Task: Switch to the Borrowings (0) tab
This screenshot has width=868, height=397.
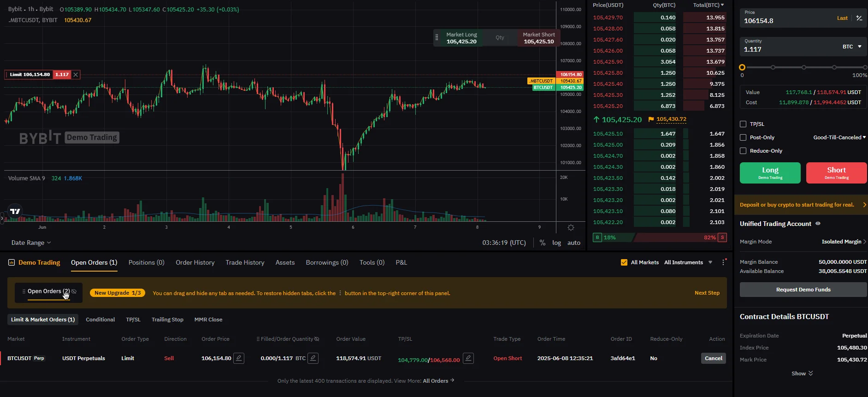Action: point(327,262)
